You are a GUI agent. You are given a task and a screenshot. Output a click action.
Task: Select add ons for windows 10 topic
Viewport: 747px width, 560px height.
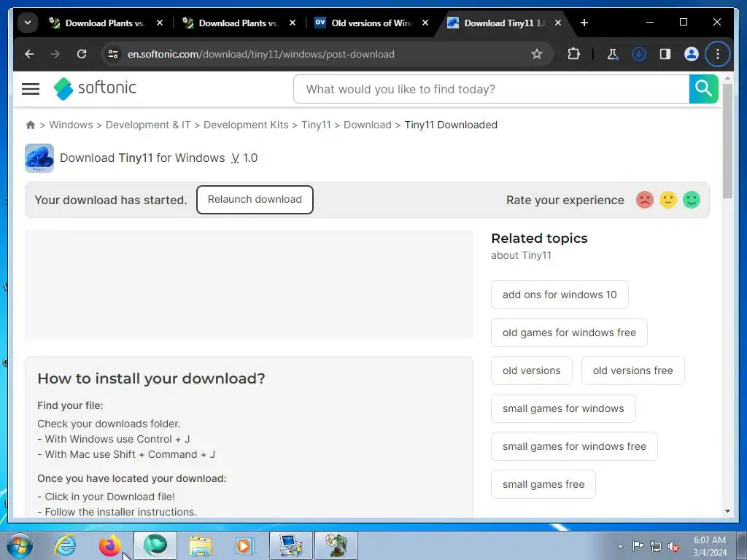[x=560, y=295]
